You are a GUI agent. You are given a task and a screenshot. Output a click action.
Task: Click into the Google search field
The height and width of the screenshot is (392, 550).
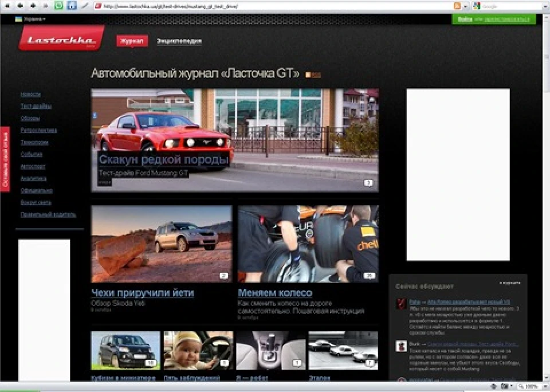point(510,6)
